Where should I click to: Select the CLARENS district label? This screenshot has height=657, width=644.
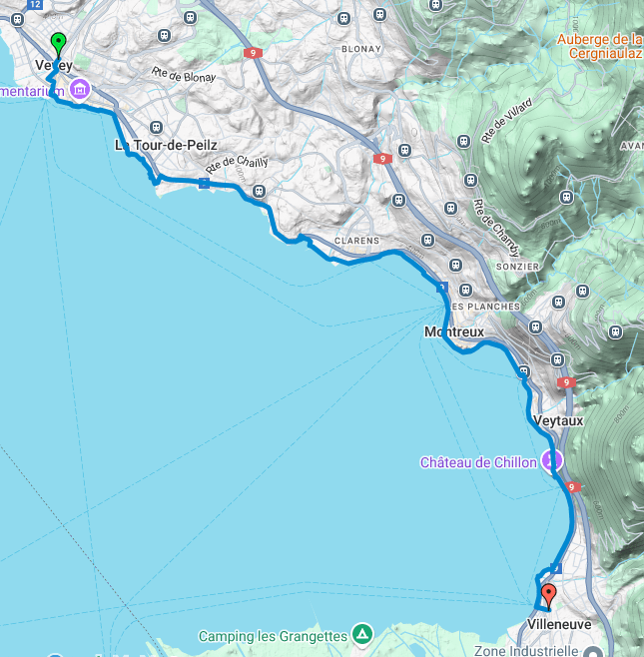pyautogui.click(x=356, y=241)
